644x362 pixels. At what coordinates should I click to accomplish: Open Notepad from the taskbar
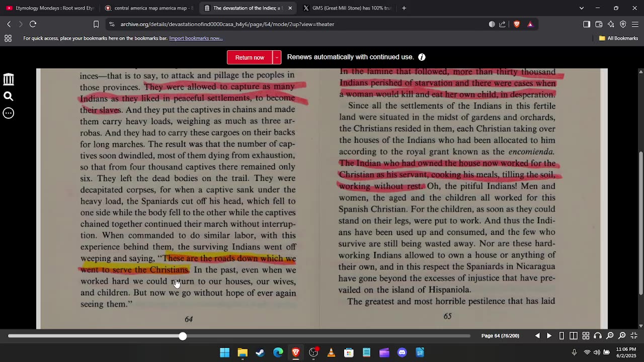tap(366, 352)
